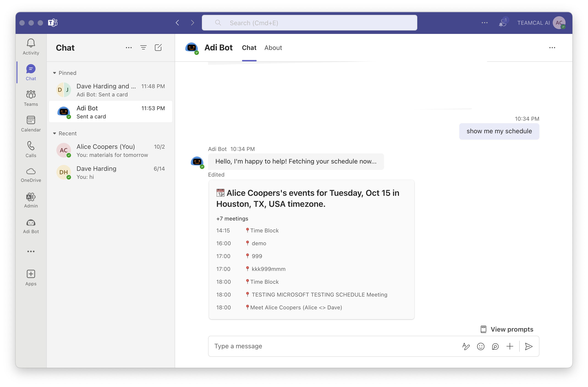Collapse the Recent chats section
588x387 pixels.
(x=55, y=133)
